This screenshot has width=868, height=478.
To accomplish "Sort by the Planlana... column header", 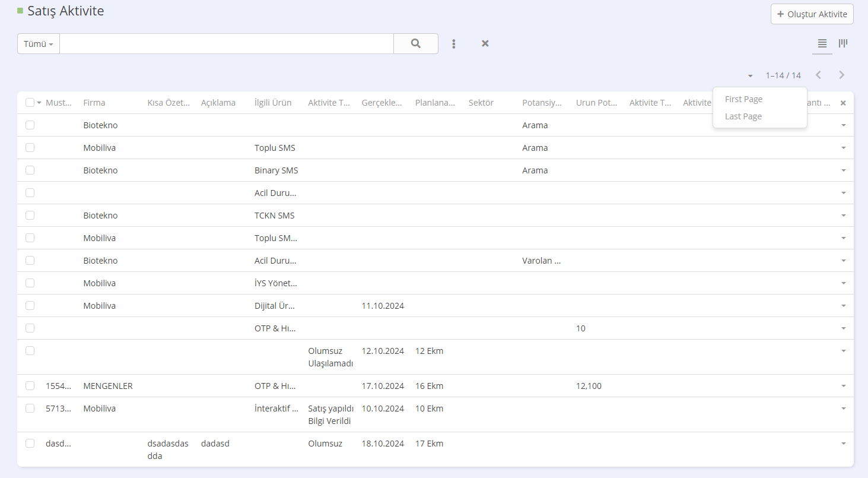I will [x=435, y=103].
